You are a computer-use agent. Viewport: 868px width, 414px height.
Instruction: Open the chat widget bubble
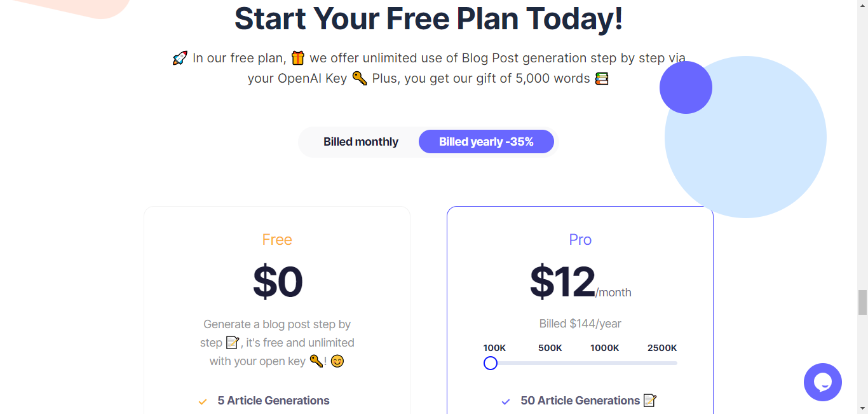[x=822, y=382]
